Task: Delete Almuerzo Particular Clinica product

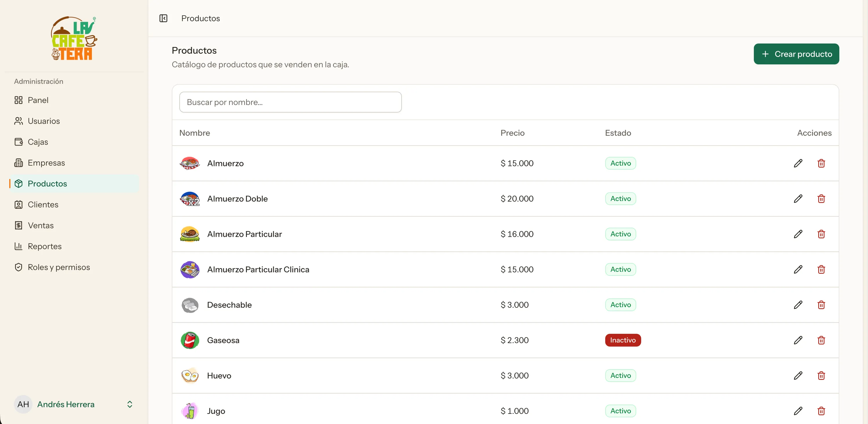Action: pyautogui.click(x=821, y=269)
